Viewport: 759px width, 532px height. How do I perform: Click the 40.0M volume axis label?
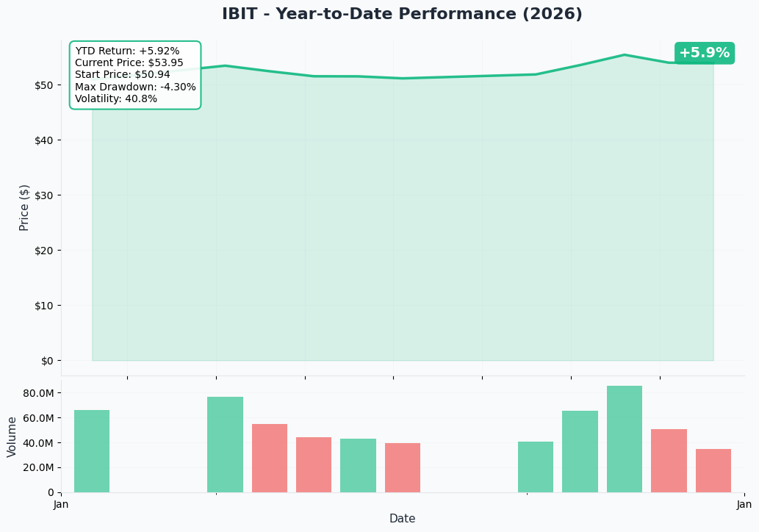38,443
